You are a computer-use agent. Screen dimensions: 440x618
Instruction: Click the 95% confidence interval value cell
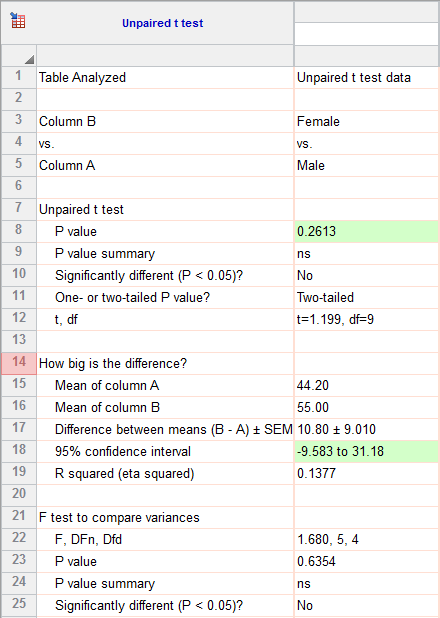click(x=366, y=451)
